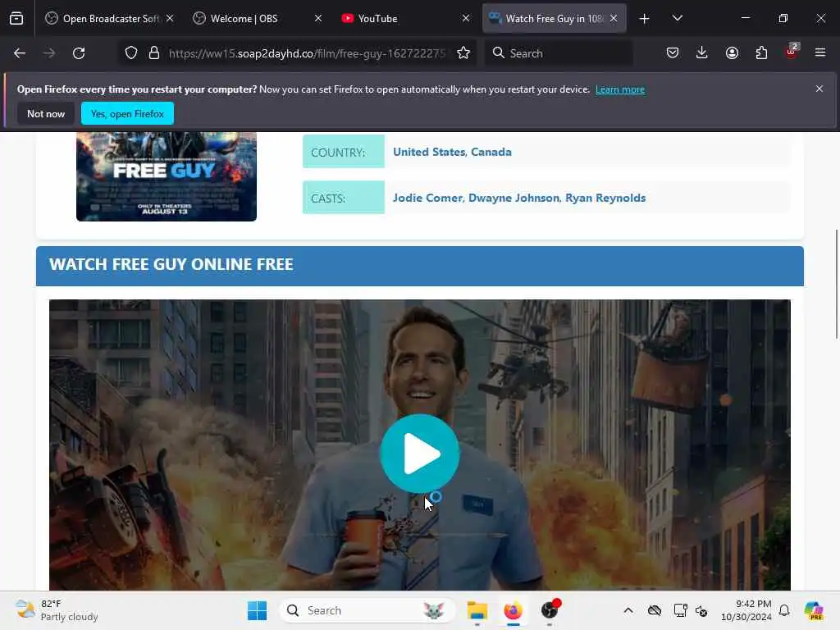840x630 pixels.
Task: Expand the list all tabs chevron
Action: [x=677, y=18]
